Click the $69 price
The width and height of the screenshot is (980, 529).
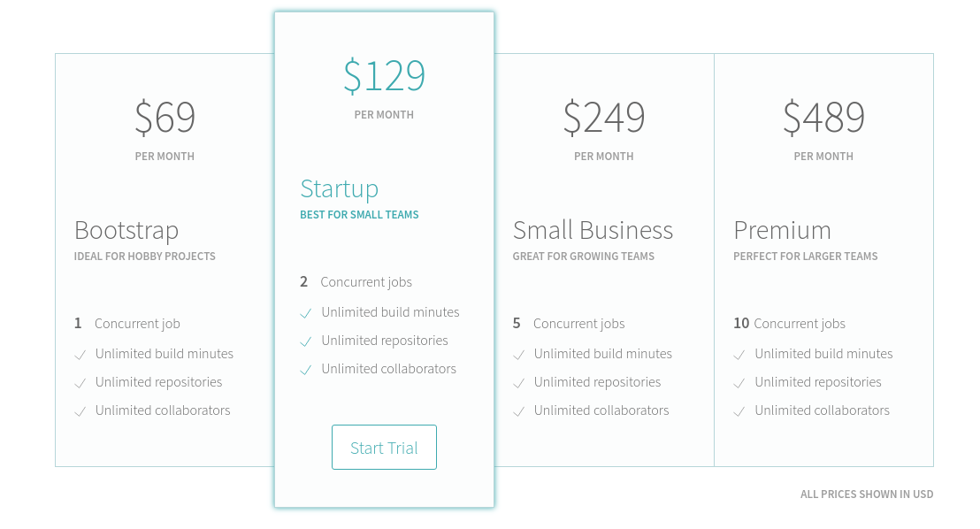pyautogui.click(x=165, y=117)
